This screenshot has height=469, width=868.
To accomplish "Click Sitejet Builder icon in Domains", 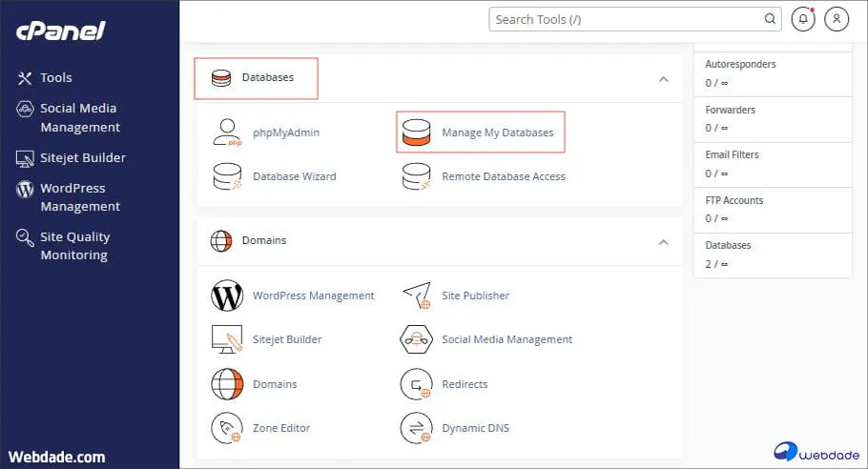I will click(227, 339).
